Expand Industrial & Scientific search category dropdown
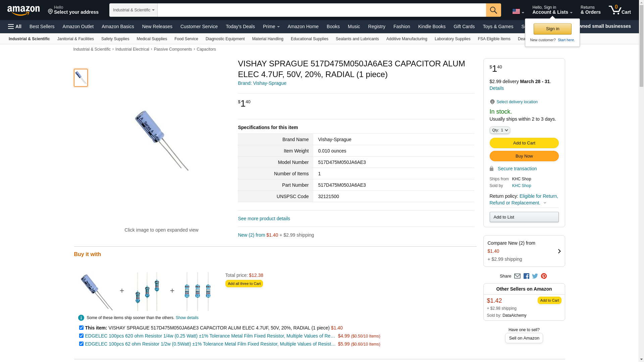644x362 pixels. [x=133, y=10]
